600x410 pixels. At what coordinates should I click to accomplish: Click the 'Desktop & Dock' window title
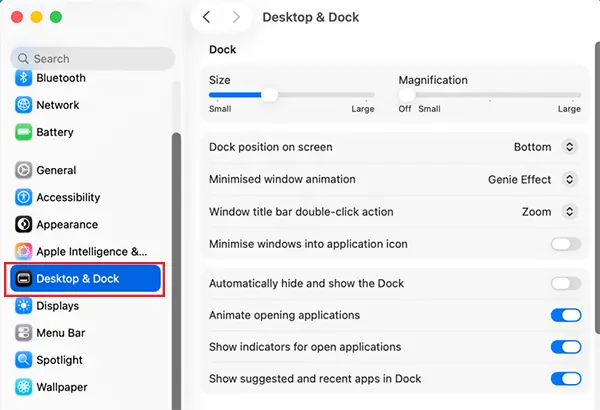click(311, 17)
